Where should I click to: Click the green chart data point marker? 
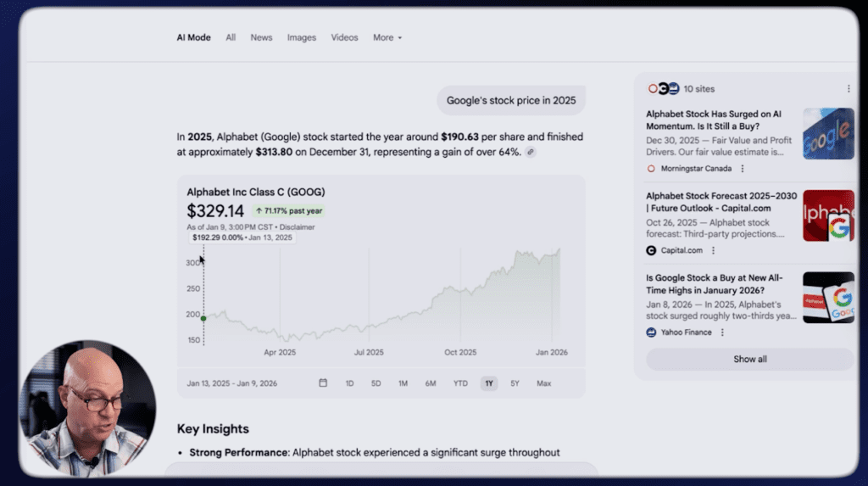point(203,318)
